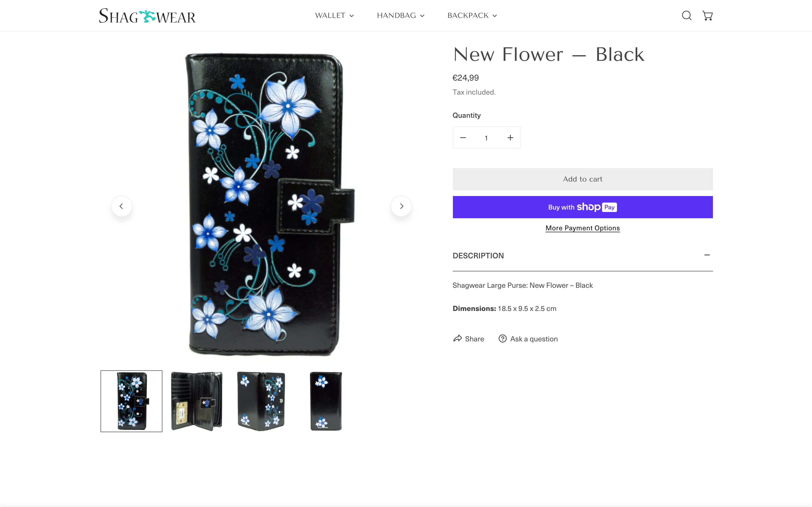Click the Shagwear logo
Screen dimensions: 812x507
(147, 16)
